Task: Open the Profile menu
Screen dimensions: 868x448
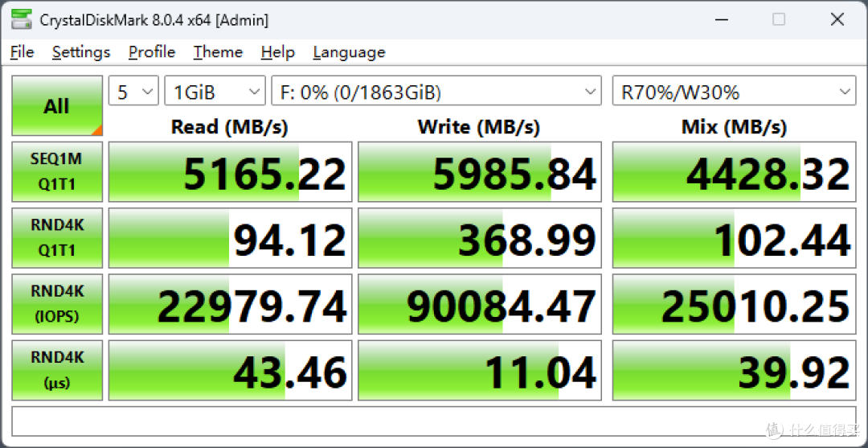Action: [x=152, y=52]
